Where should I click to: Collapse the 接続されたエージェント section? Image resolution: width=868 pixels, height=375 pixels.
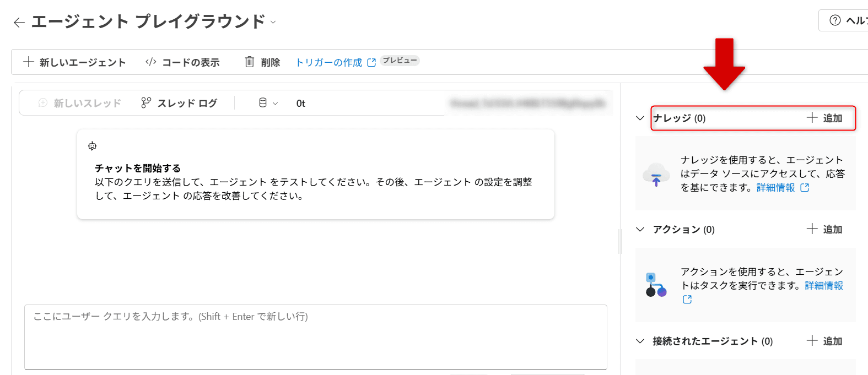pyautogui.click(x=639, y=341)
